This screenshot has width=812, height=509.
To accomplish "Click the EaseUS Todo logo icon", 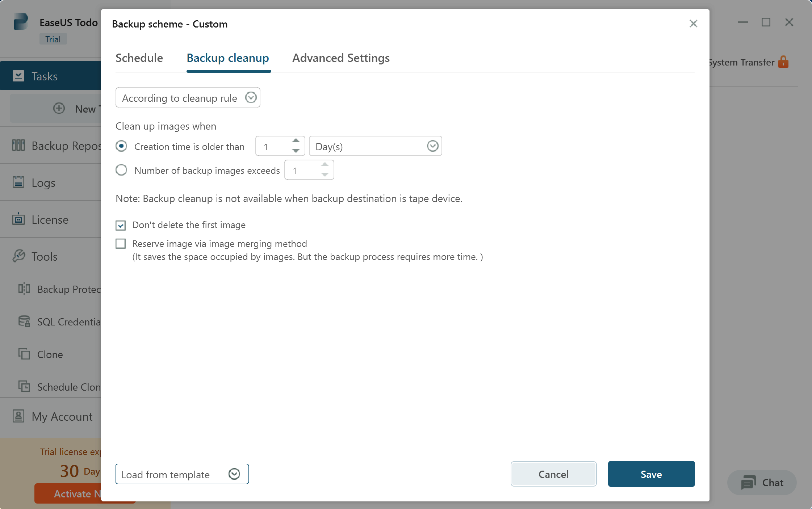I will 21,21.
